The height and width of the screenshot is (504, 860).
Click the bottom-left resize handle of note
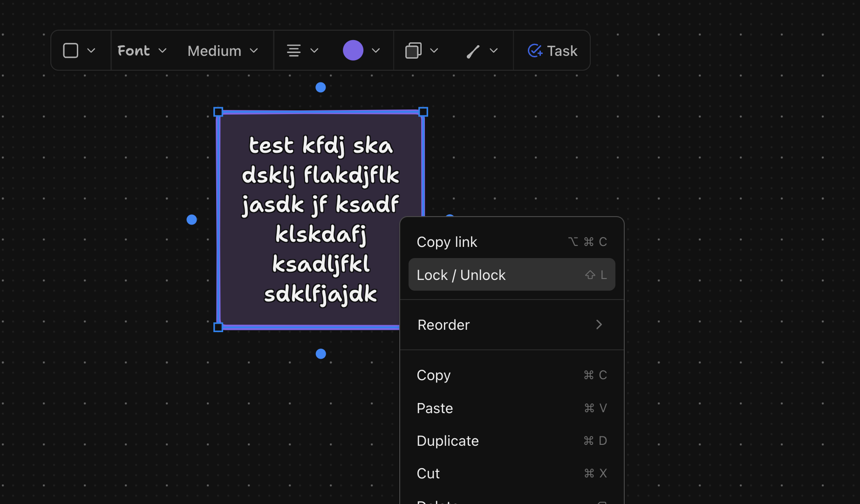[x=218, y=327]
